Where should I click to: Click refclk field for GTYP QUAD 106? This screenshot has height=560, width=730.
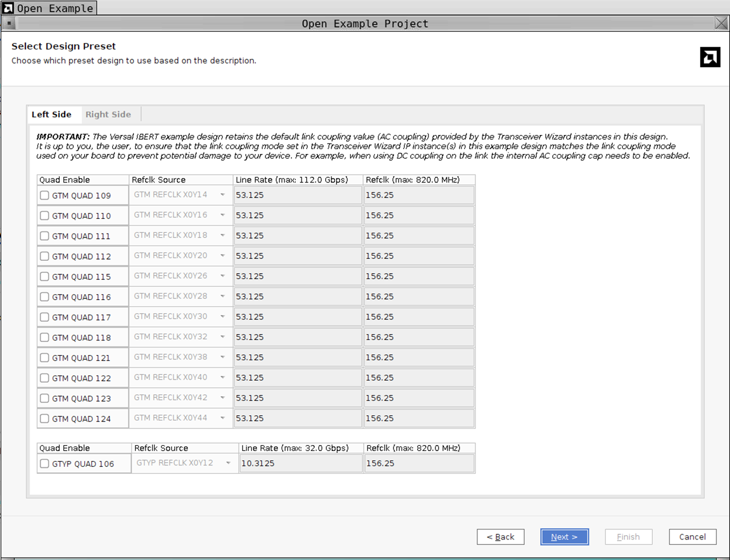click(419, 463)
